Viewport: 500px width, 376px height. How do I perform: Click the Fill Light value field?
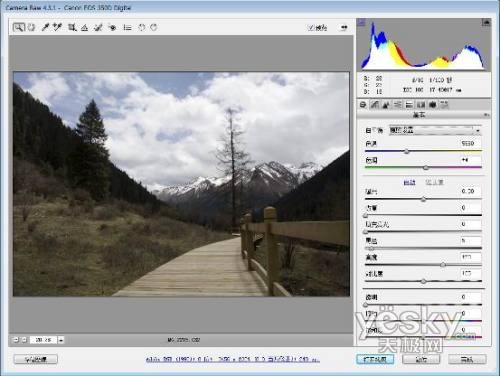click(x=470, y=224)
